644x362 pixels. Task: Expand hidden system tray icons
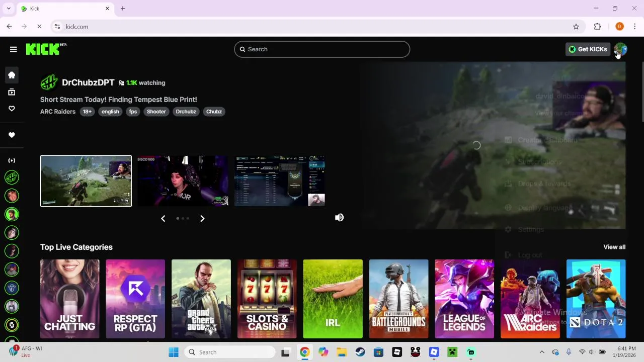(542, 352)
